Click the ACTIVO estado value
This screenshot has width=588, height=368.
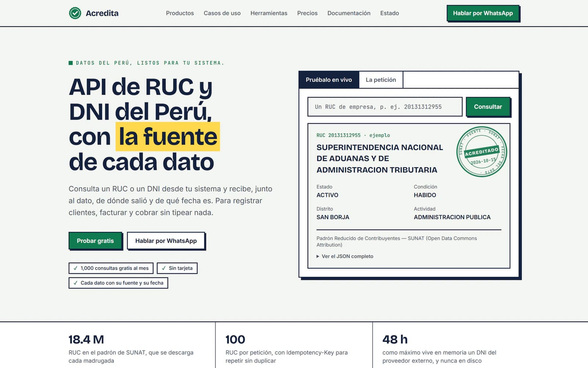pos(327,195)
